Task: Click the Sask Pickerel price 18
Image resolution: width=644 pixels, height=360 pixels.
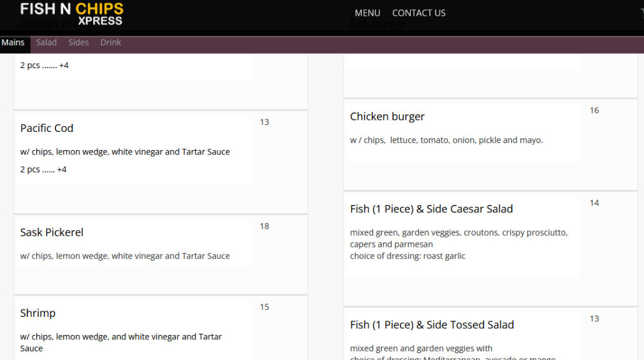Action: click(265, 226)
